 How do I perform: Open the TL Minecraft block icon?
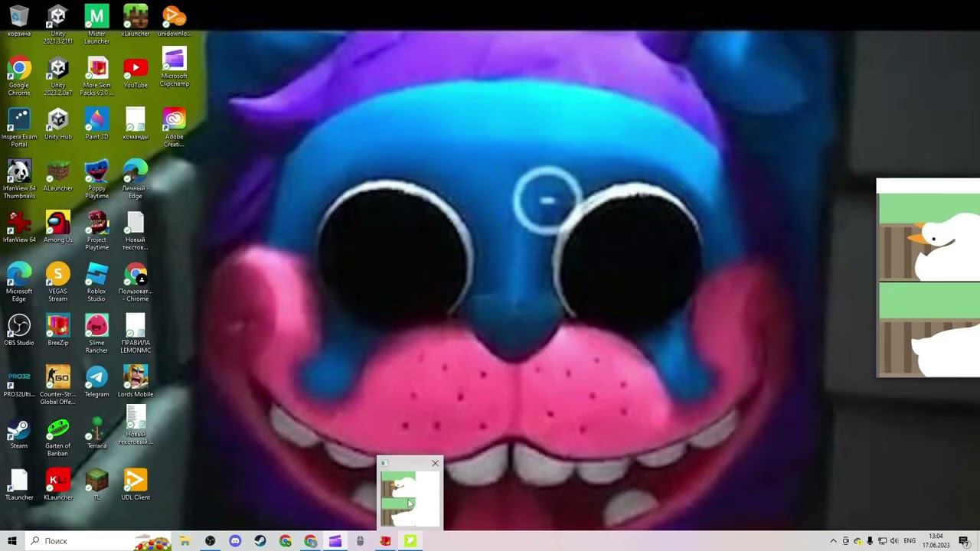(x=96, y=484)
